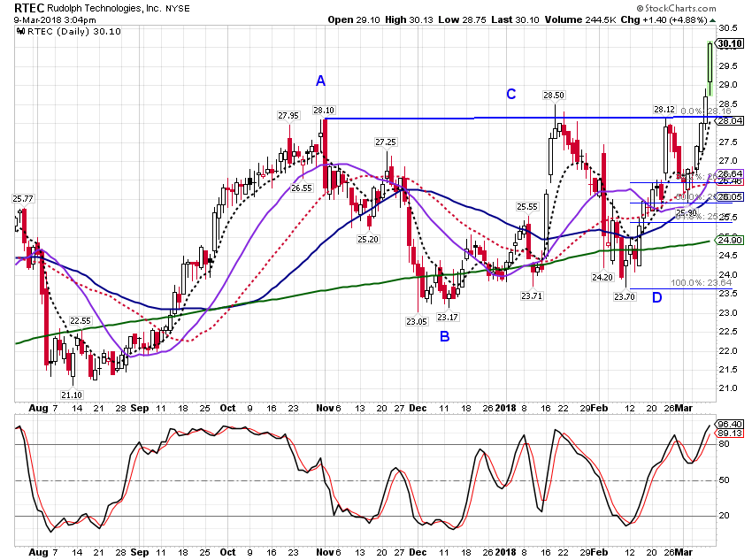Click the 30.10 last price tag
Screen dimensions: 752x560
tap(730, 43)
